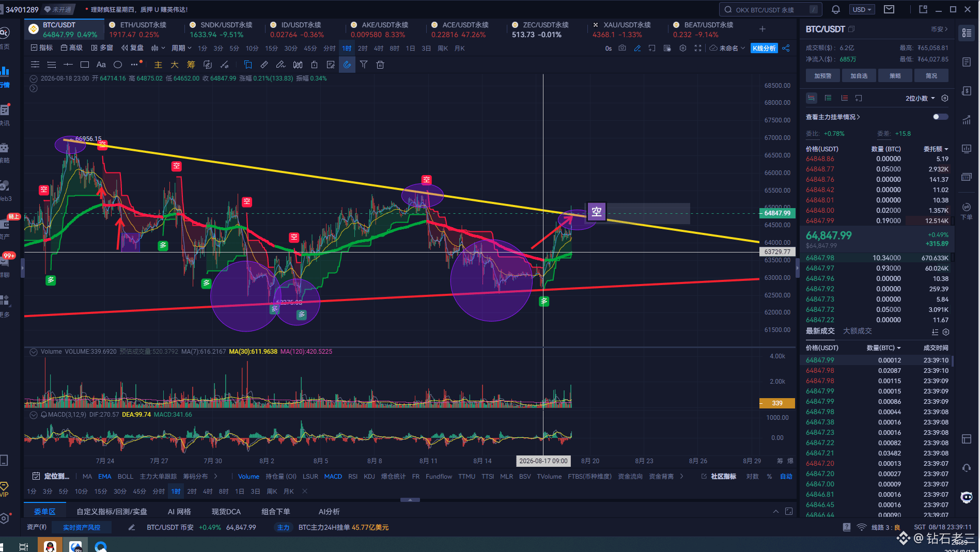Open the 2位小数 decimal precision dropdown

[x=920, y=98]
